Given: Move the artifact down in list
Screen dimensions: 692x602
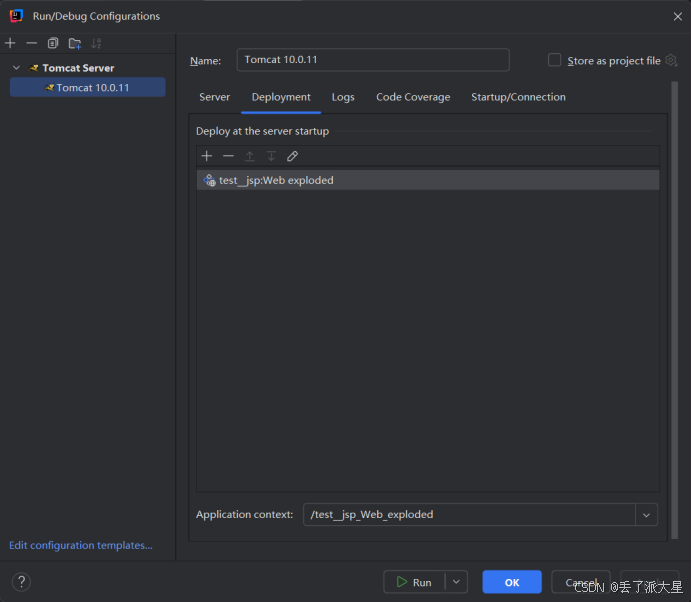Looking at the screenshot, I should (271, 156).
